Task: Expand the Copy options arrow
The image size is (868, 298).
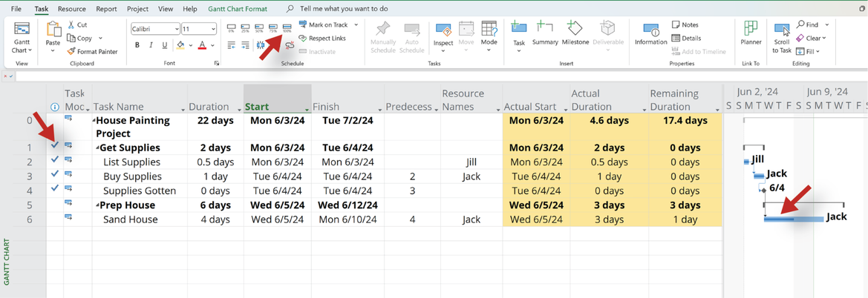Action: [100, 38]
